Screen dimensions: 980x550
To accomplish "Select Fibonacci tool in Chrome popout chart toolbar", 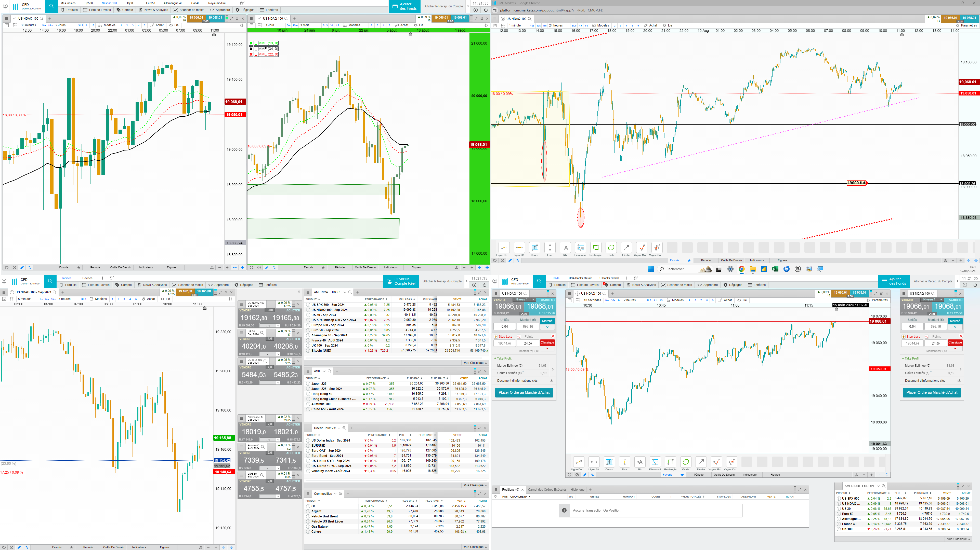I will 580,248.
